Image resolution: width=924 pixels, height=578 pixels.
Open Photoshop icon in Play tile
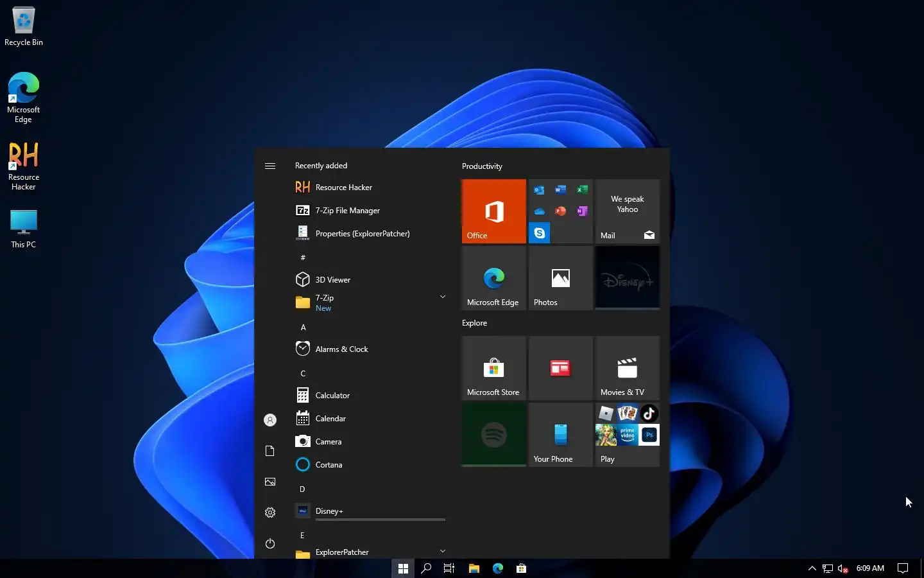(649, 435)
